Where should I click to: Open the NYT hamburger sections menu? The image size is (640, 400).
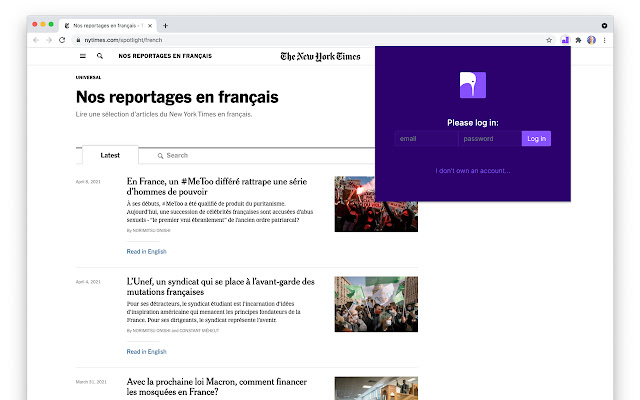[83, 56]
